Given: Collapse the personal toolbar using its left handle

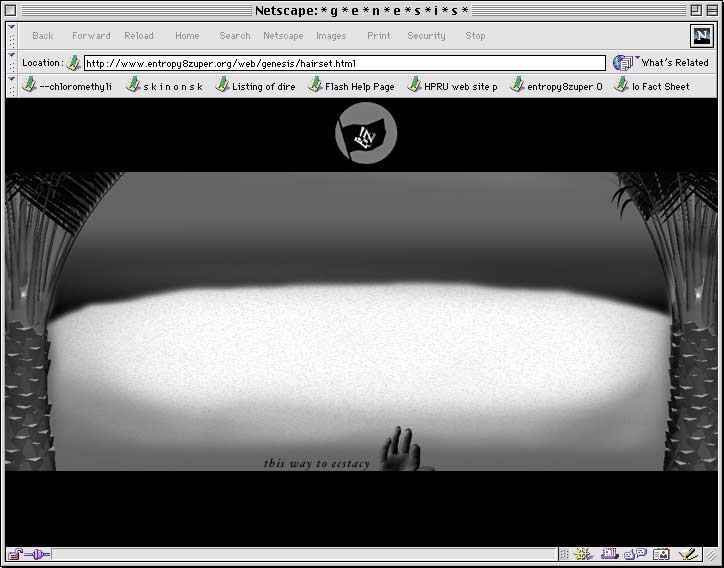Looking at the screenshot, I should pyautogui.click(x=11, y=86).
